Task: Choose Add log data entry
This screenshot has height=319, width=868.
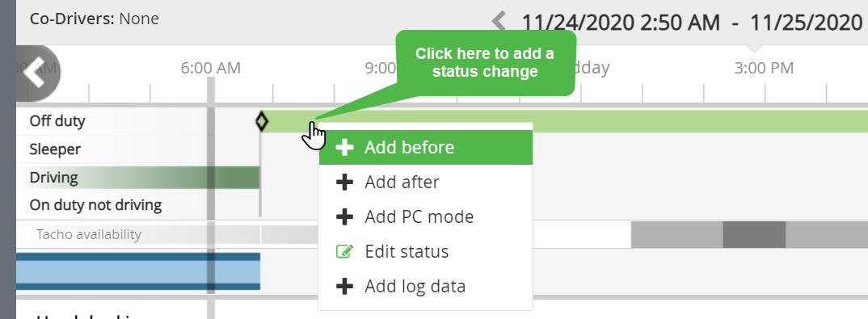Action: [x=426, y=287]
